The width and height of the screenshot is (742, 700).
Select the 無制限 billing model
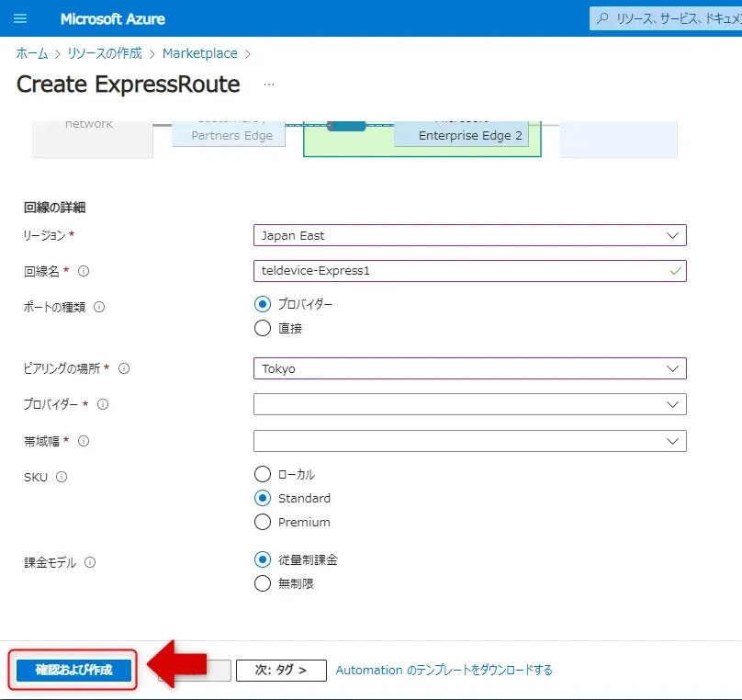263,583
